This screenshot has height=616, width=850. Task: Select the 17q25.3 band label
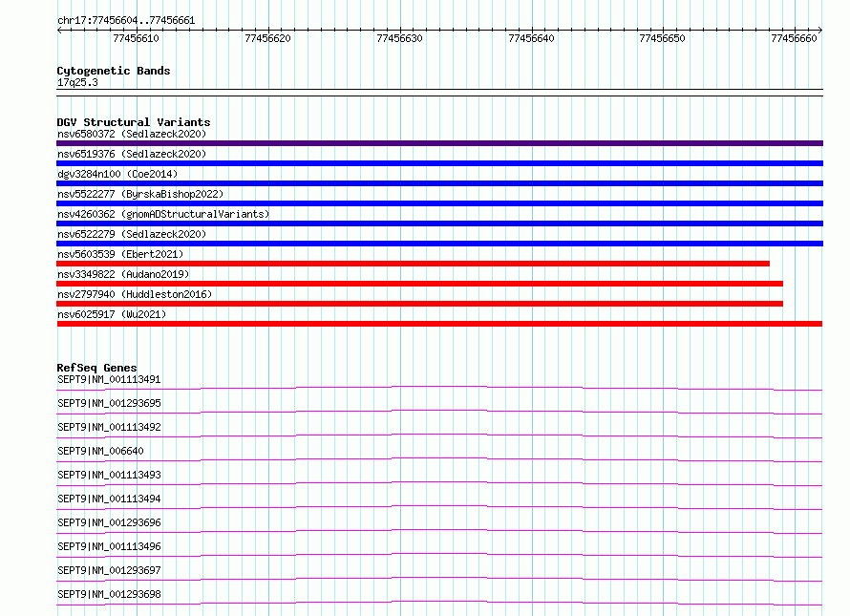click(x=77, y=82)
